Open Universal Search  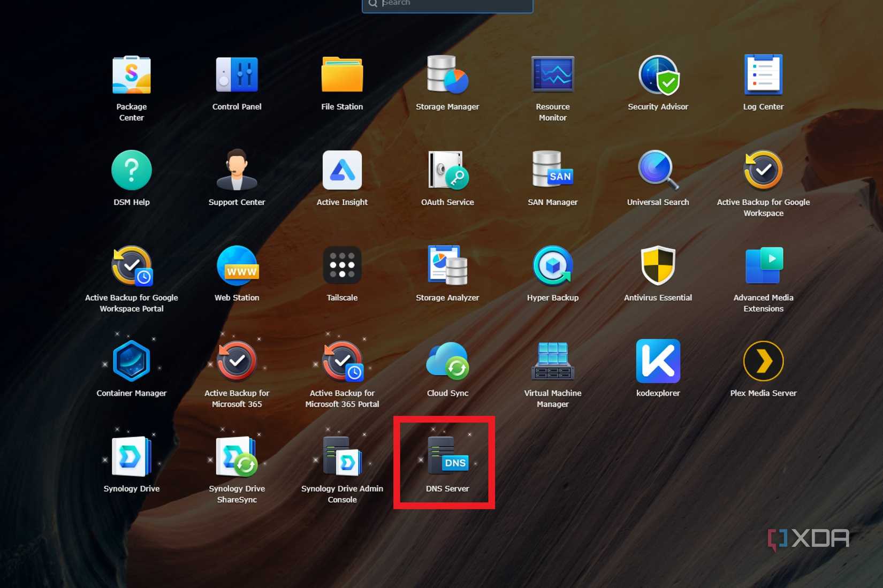(658, 171)
